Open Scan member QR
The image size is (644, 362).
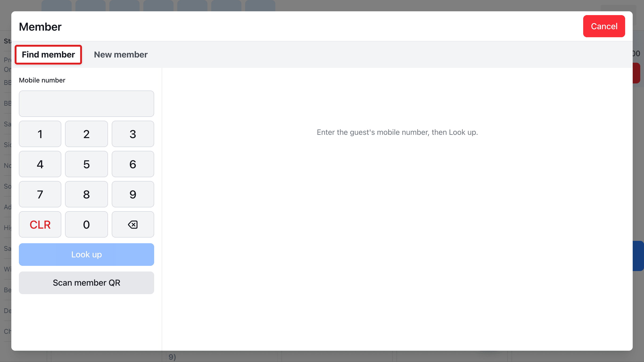tap(87, 283)
